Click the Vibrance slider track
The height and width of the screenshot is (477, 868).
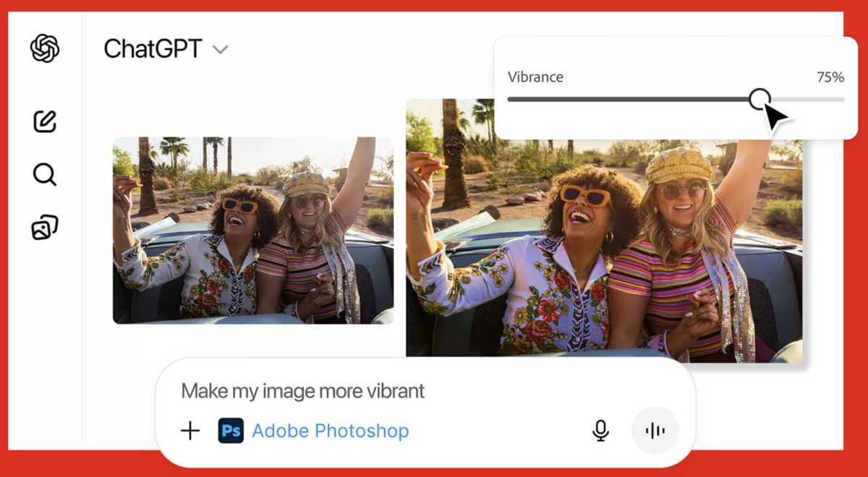click(637, 100)
